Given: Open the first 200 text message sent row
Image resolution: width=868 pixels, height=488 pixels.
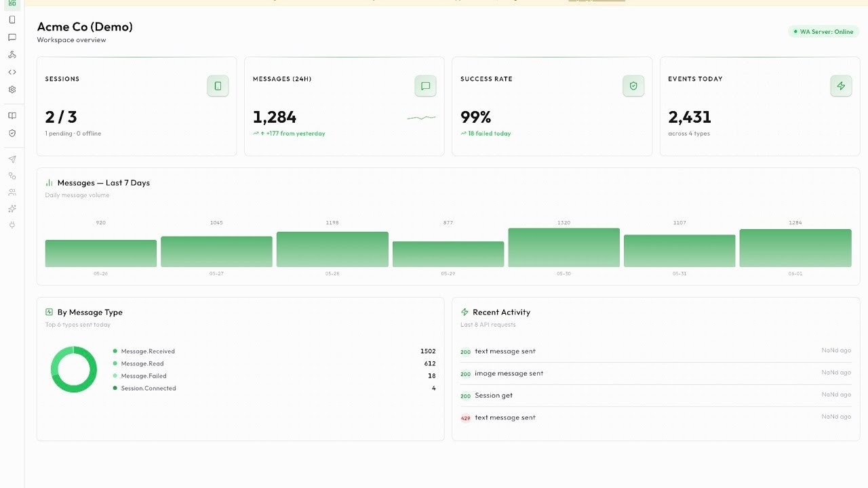Looking at the screenshot, I should click(656, 351).
